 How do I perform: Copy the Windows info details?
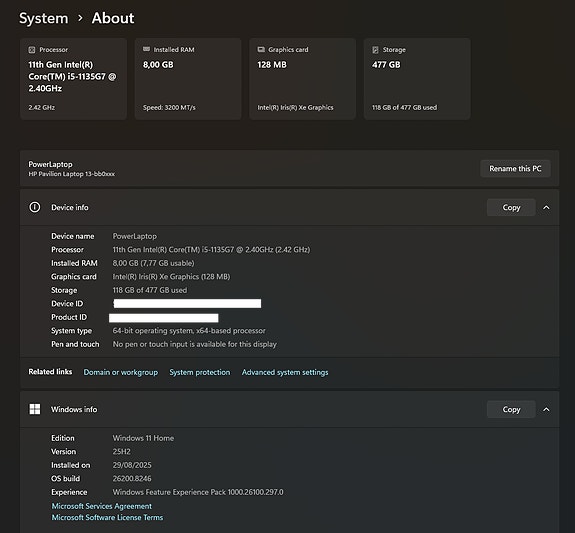(x=511, y=409)
